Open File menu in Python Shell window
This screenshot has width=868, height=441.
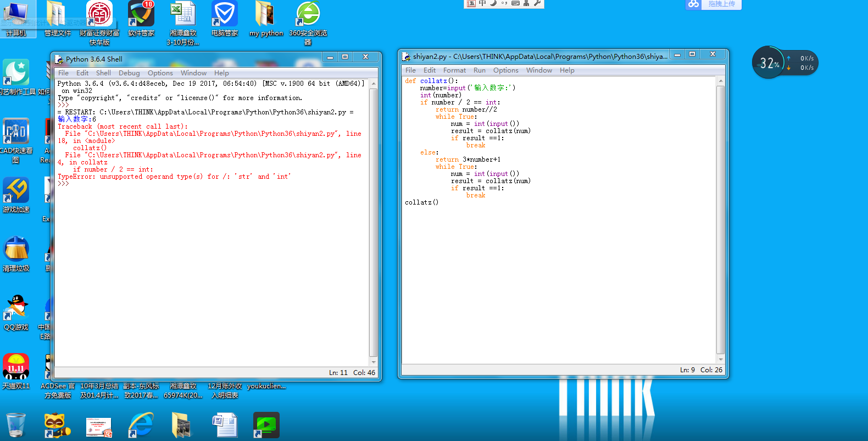coord(64,73)
